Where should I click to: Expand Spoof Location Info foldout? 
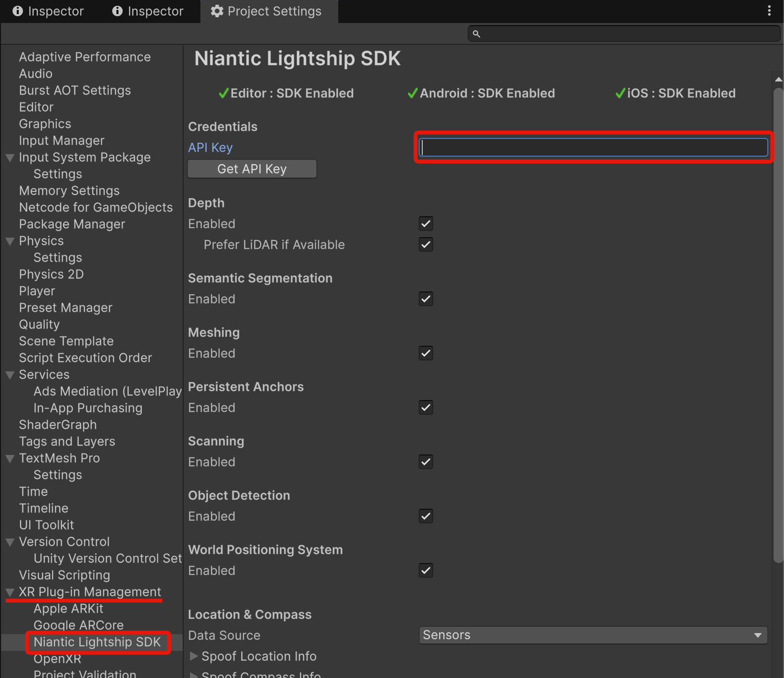coord(194,656)
